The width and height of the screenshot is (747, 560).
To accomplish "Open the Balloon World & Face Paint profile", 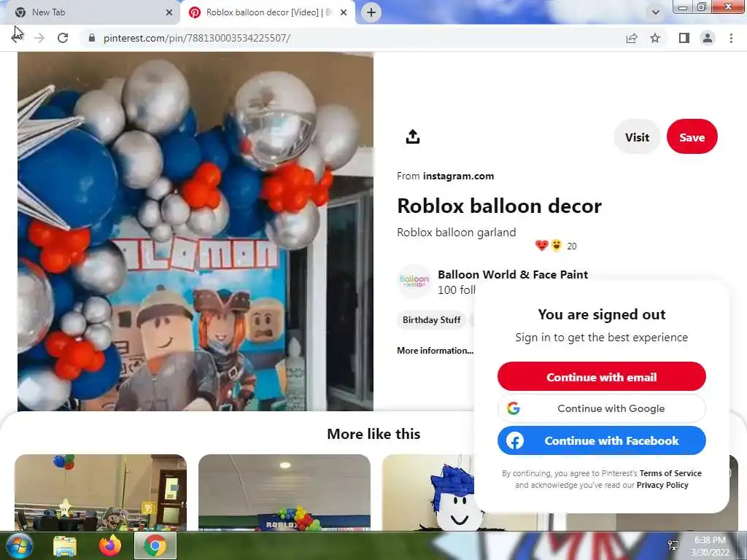I will pyautogui.click(x=513, y=275).
